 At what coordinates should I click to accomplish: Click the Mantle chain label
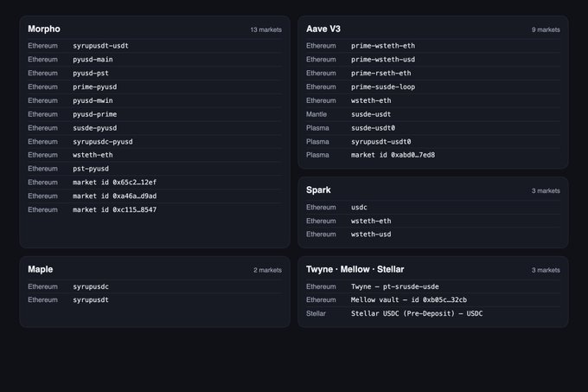tap(316, 114)
